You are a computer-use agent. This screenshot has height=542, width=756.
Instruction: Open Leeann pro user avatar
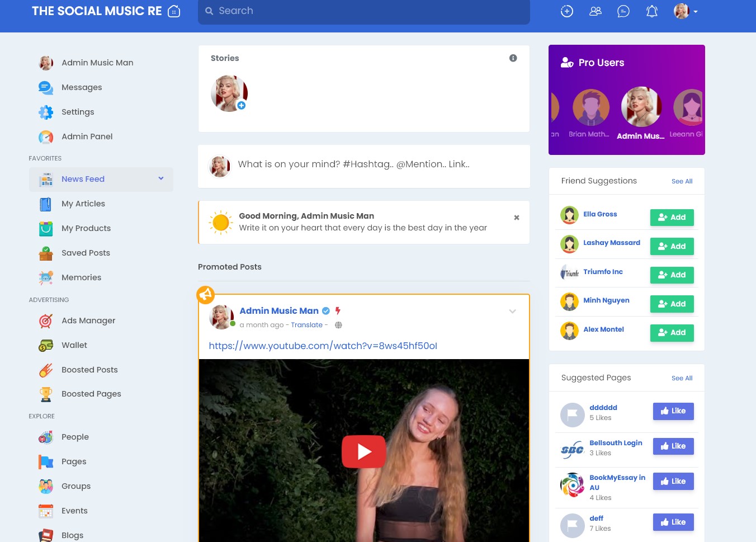point(689,107)
